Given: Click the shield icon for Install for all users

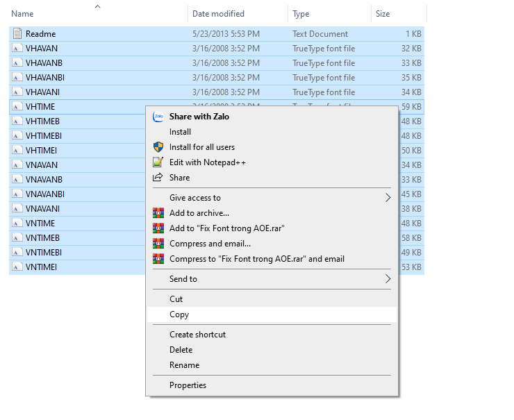Looking at the screenshot, I should 158,147.
